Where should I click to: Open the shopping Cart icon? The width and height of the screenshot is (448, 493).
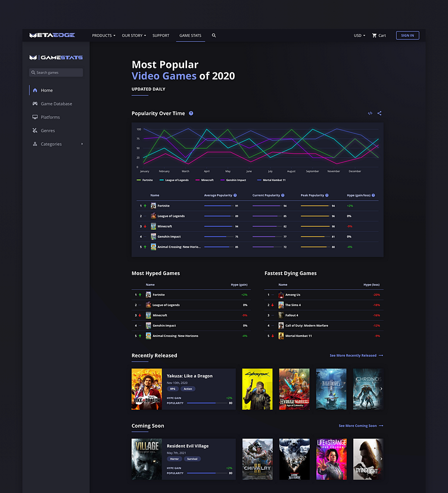[x=374, y=36]
